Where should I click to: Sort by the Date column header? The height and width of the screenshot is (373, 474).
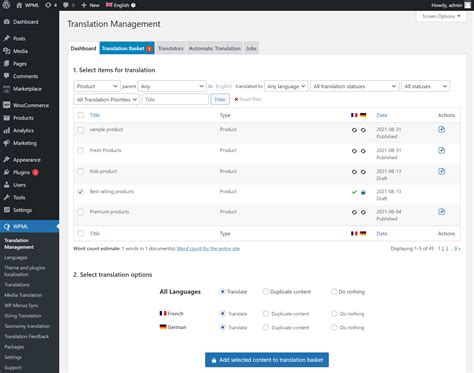click(x=382, y=115)
